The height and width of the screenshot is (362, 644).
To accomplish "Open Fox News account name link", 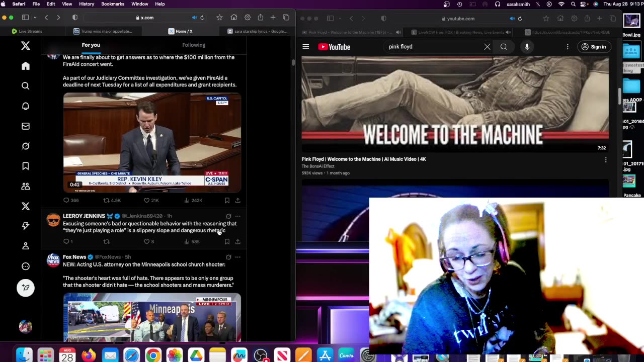I will (74, 257).
